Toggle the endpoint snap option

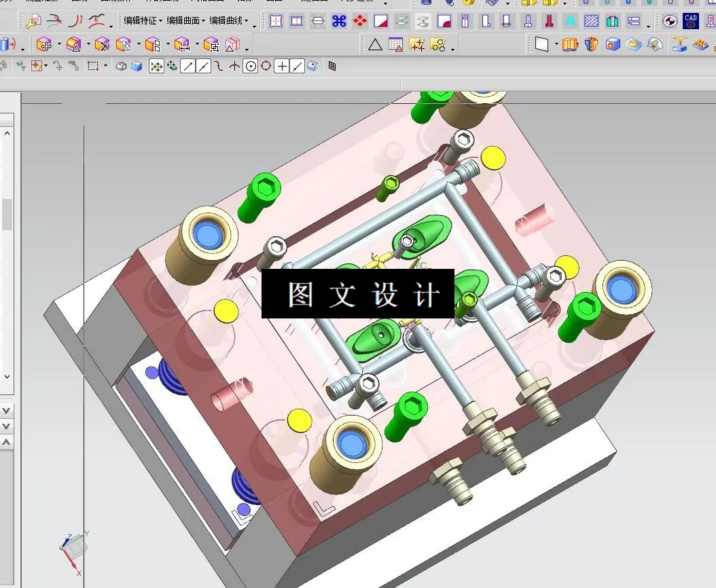click(x=186, y=66)
